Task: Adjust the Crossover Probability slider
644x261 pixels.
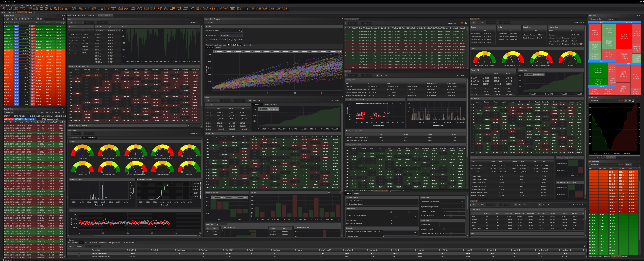Action: click(x=460, y=211)
